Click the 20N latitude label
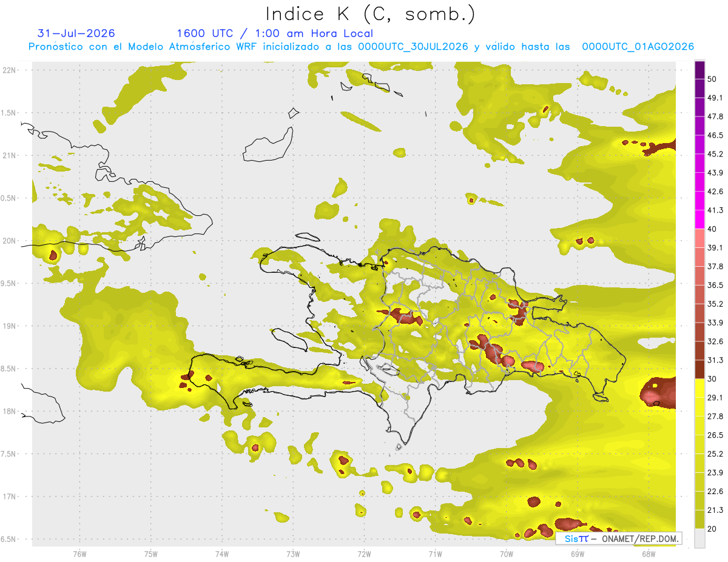The width and height of the screenshot is (728, 562). pos(10,241)
